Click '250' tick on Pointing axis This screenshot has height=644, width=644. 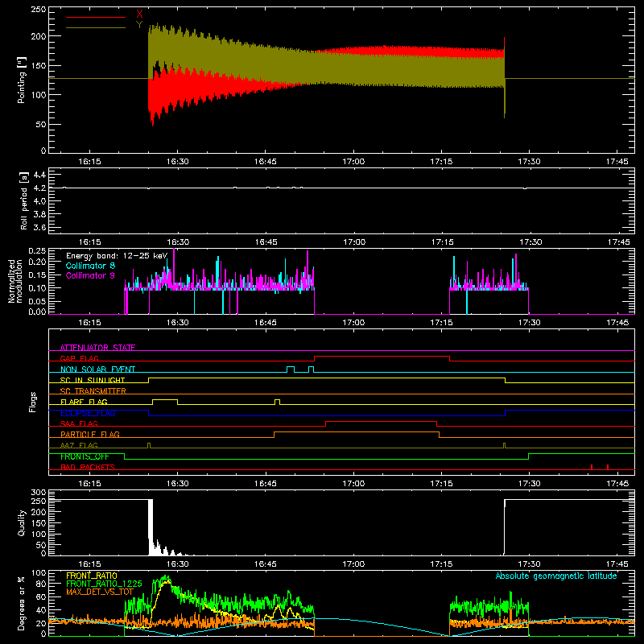coord(38,9)
